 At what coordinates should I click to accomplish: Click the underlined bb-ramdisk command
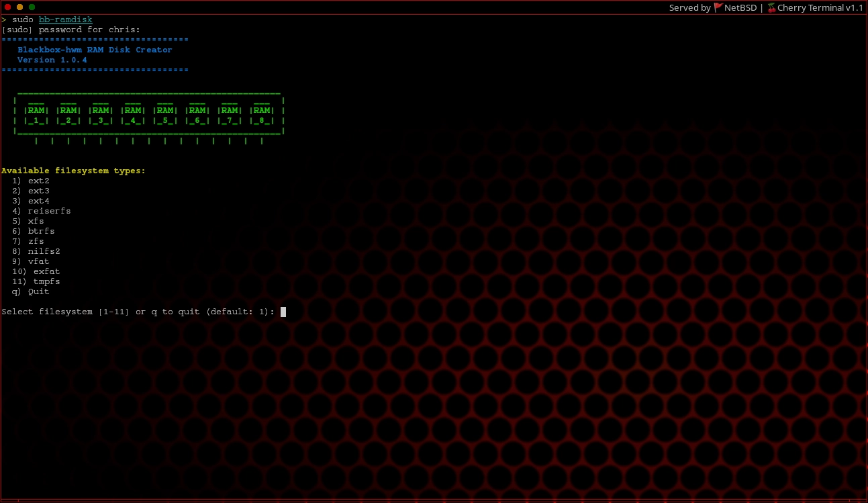pos(66,19)
